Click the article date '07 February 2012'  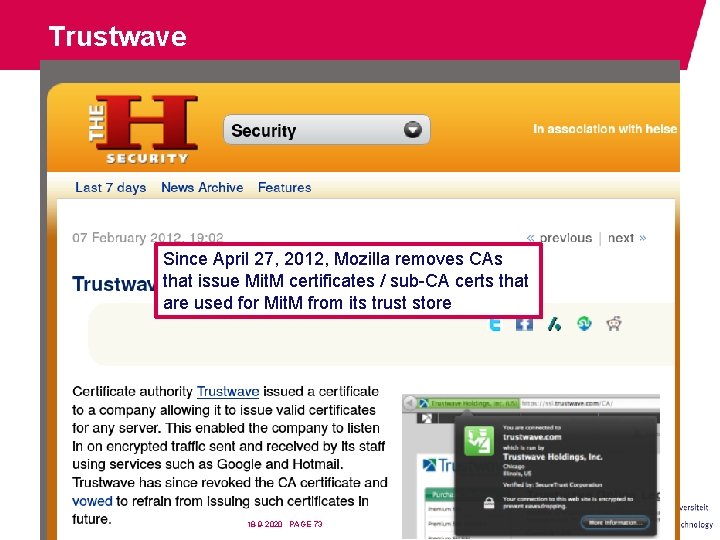[x=147, y=238]
